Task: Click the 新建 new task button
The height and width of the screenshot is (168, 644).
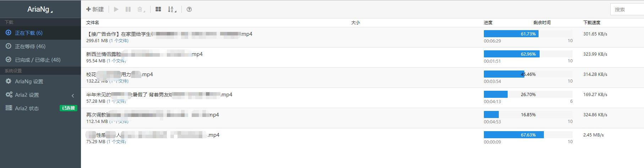Action: (x=95, y=10)
